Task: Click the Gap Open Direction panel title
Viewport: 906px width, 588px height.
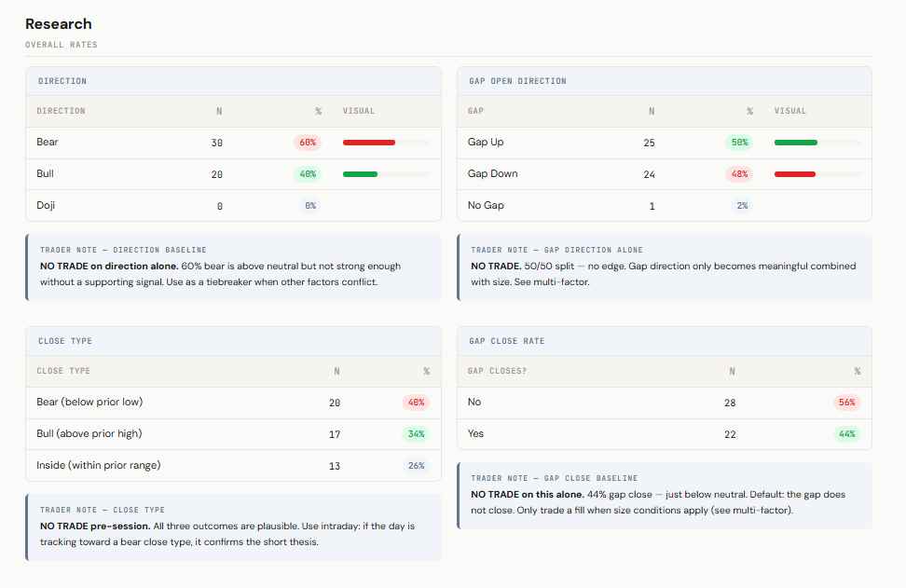Action: [517, 81]
